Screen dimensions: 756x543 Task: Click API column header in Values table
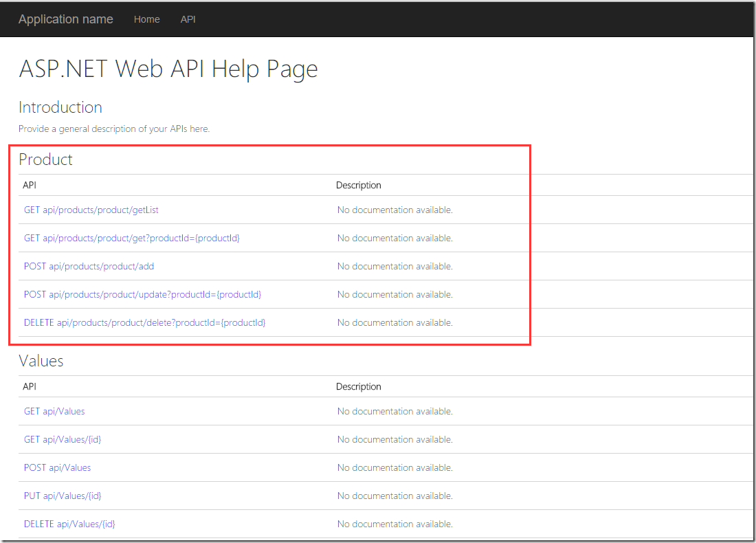click(30, 386)
